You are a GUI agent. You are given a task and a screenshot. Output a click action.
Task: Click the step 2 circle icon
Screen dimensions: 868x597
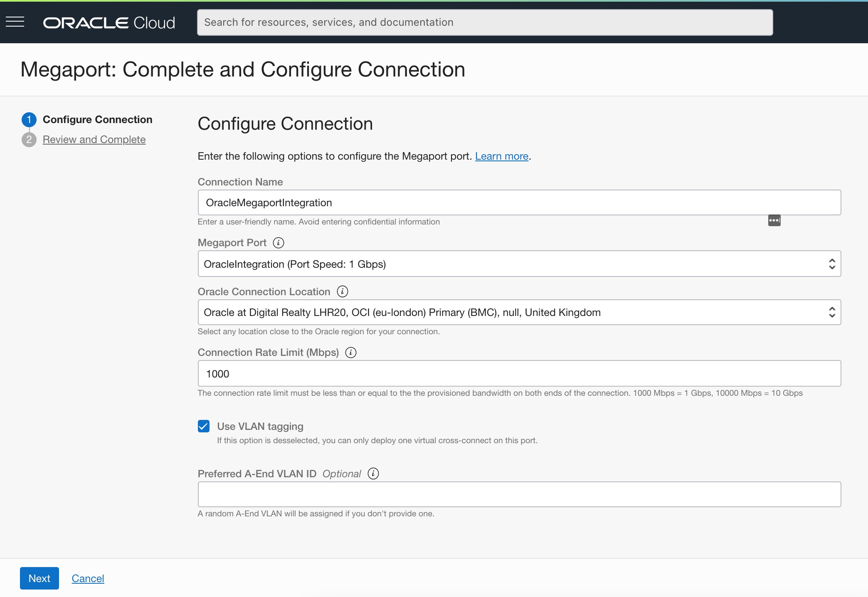point(29,140)
